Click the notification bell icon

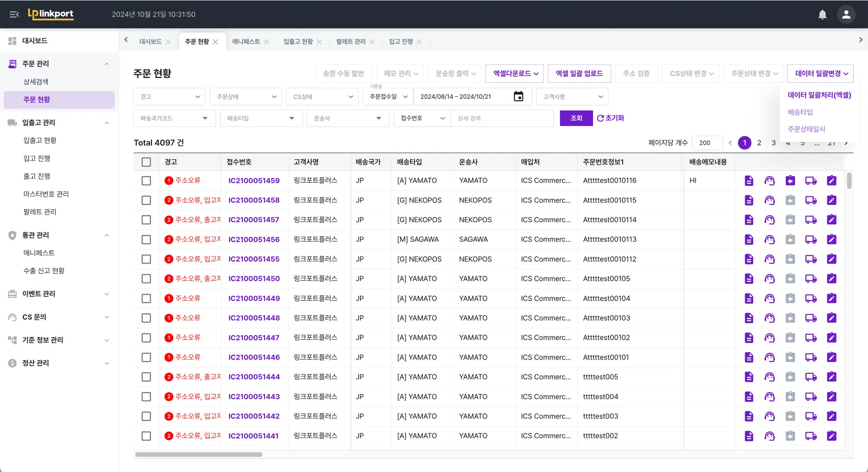click(x=822, y=14)
